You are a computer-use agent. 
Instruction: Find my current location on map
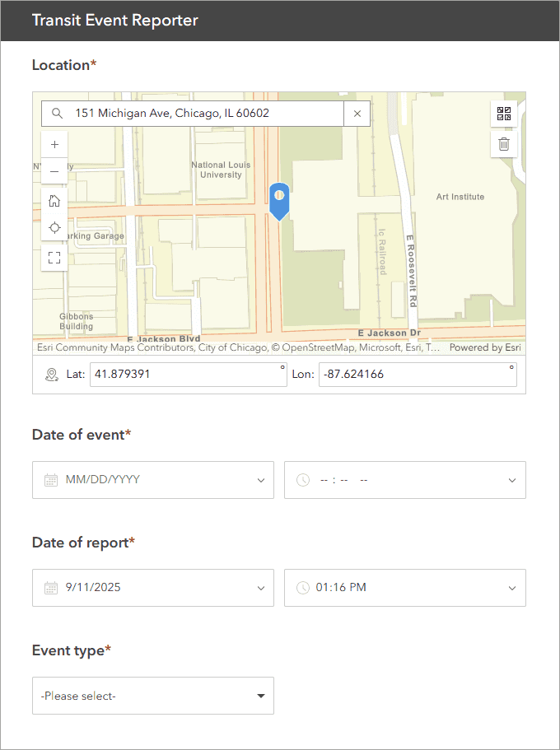click(x=54, y=228)
